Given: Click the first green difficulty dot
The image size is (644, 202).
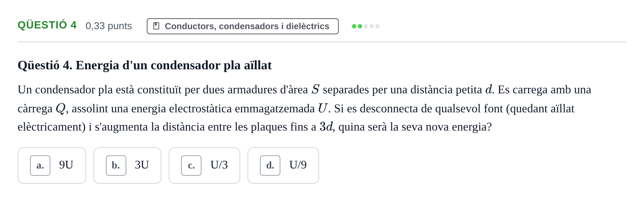Looking at the screenshot, I should [354, 26].
